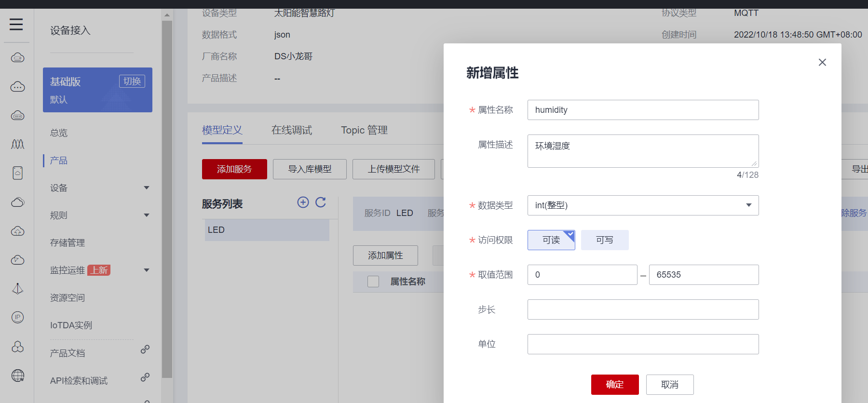Image resolution: width=868 pixels, height=403 pixels.
Task: Click the 确定 button
Action: [x=614, y=385]
